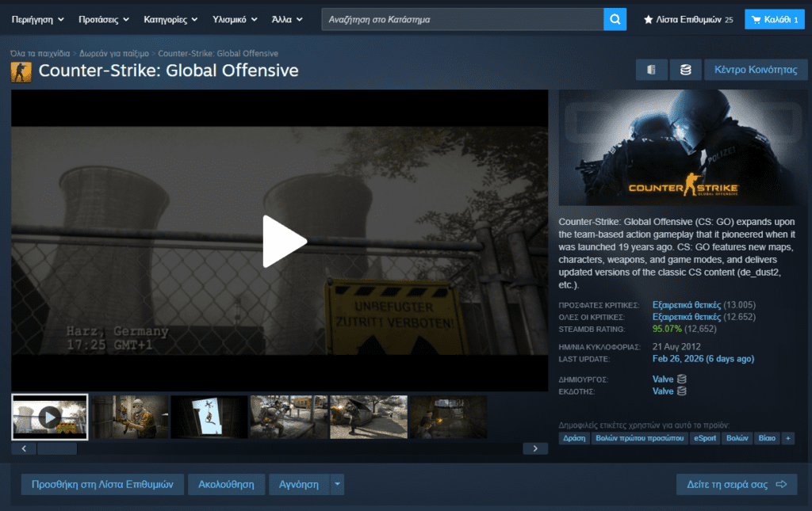Expand the Κατηγορίες dropdown menu
Image resolution: width=812 pixels, height=511 pixels.
(170, 19)
